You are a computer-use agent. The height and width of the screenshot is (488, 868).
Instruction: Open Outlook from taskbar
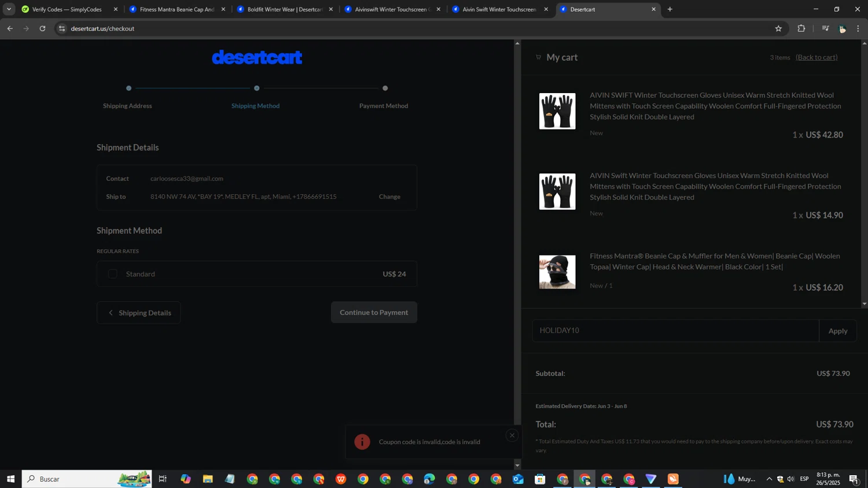pos(518,479)
